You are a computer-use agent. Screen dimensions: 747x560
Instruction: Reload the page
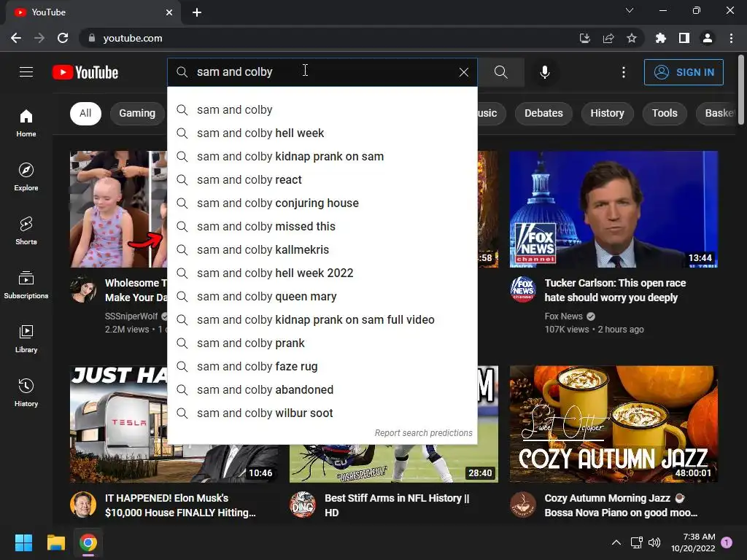63,38
